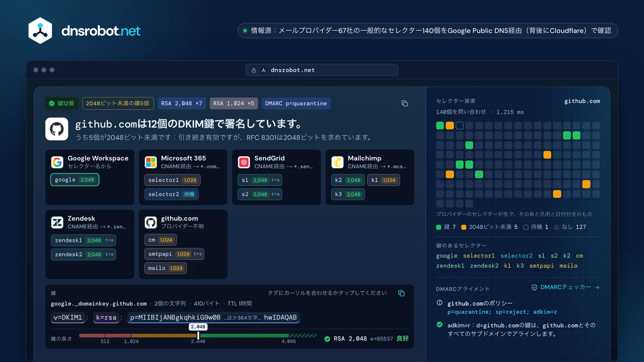Viewport: 644px width, 362px height.
Task: Click the info icon beside github.com policy
Action: pos(440,303)
